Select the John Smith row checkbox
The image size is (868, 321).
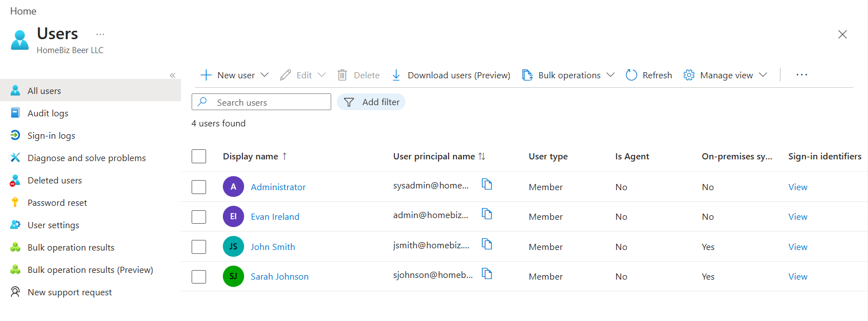tap(199, 247)
